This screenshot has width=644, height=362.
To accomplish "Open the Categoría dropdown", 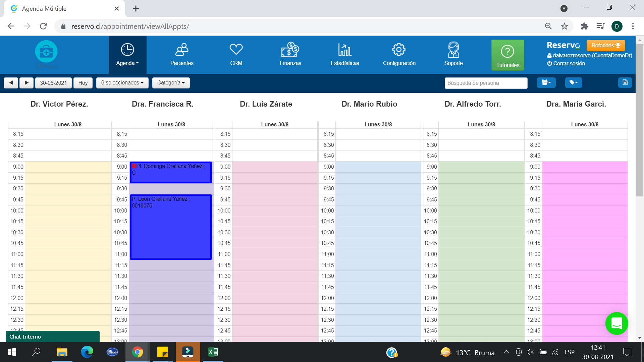I will [171, 83].
